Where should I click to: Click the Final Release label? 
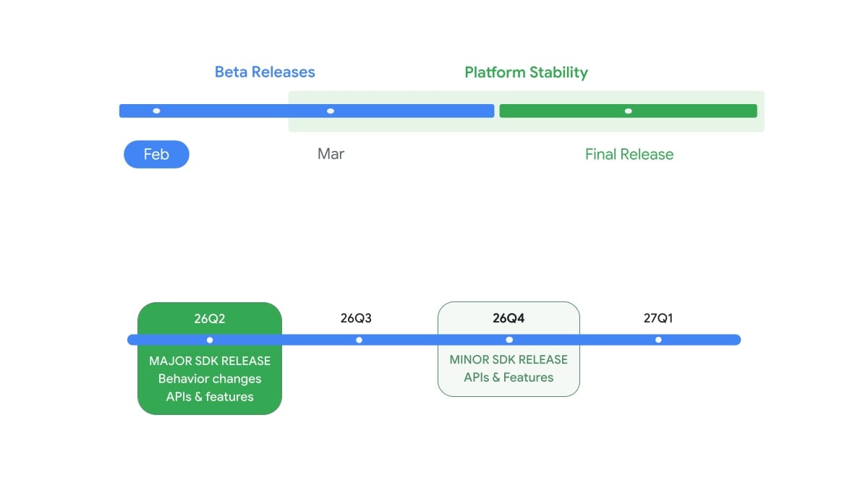629,154
